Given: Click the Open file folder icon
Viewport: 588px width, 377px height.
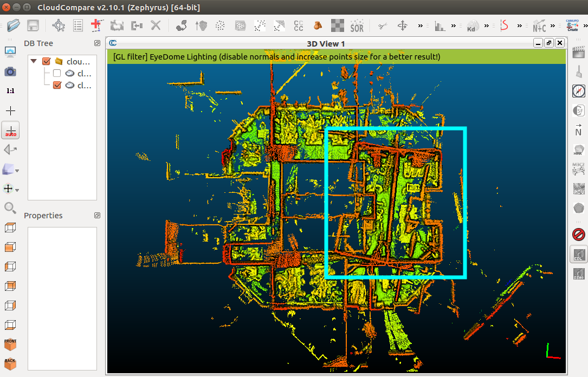Looking at the screenshot, I should (x=14, y=25).
